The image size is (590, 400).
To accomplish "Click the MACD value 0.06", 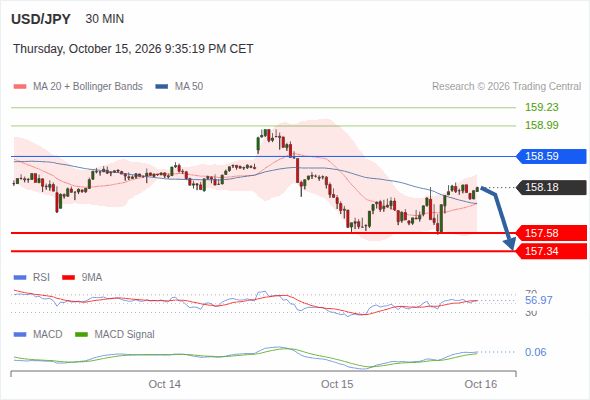I will pos(535,352).
